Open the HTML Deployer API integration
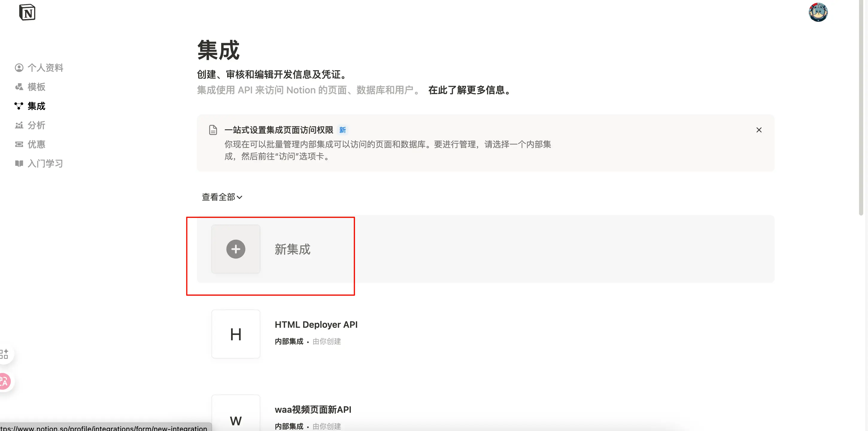This screenshot has height=431, width=868. (316, 324)
